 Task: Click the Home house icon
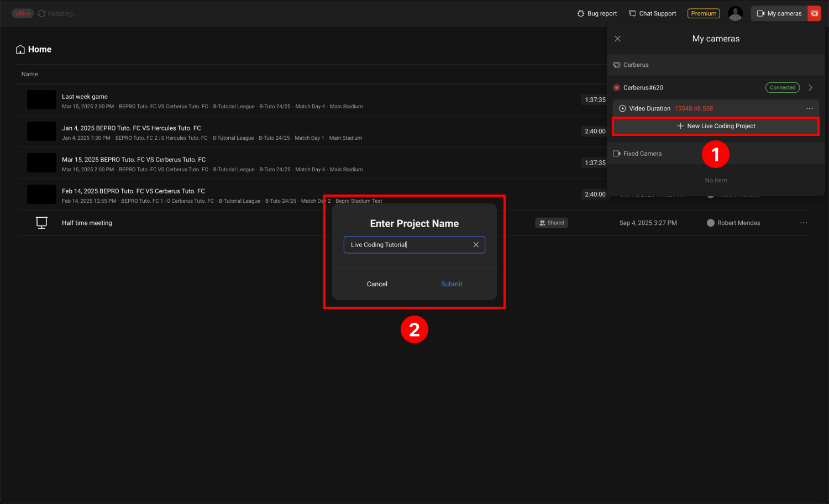[20, 49]
